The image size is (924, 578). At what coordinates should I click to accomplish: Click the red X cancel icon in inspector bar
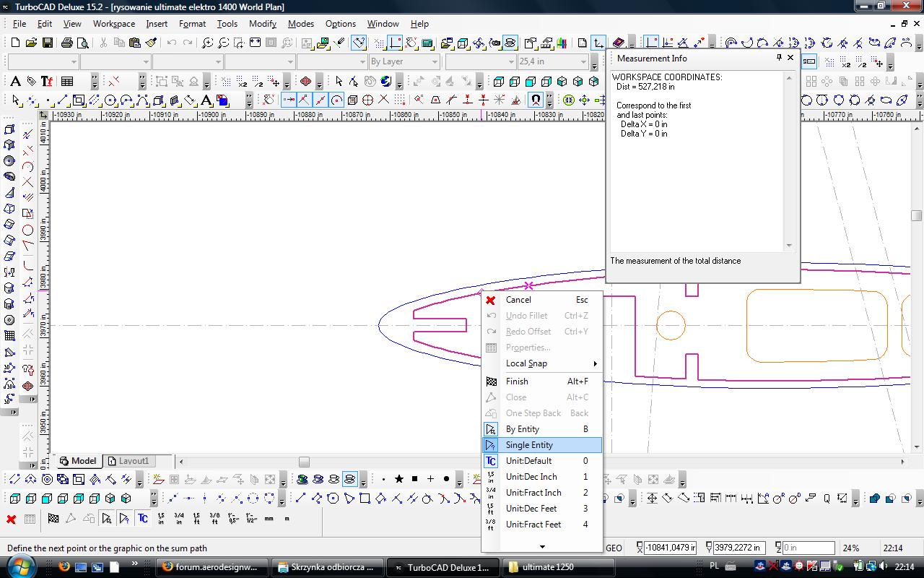tap(11, 519)
